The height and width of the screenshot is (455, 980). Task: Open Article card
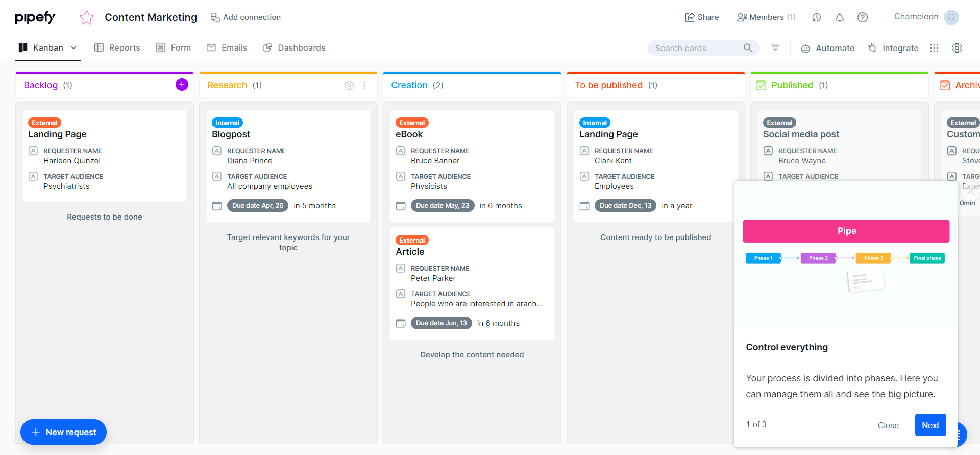click(472, 283)
